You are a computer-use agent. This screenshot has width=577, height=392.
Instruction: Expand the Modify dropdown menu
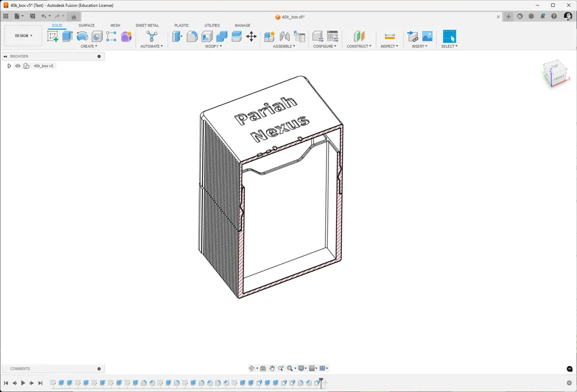(x=213, y=46)
